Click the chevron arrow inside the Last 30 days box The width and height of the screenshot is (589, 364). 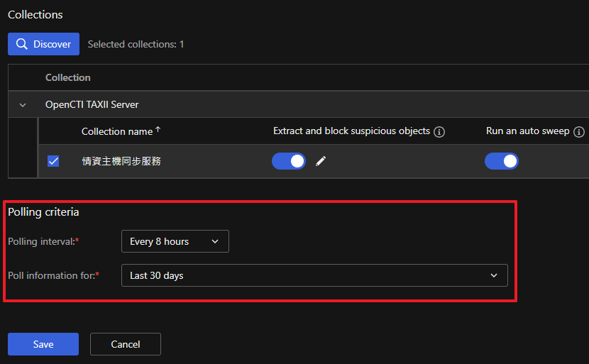coord(494,275)
